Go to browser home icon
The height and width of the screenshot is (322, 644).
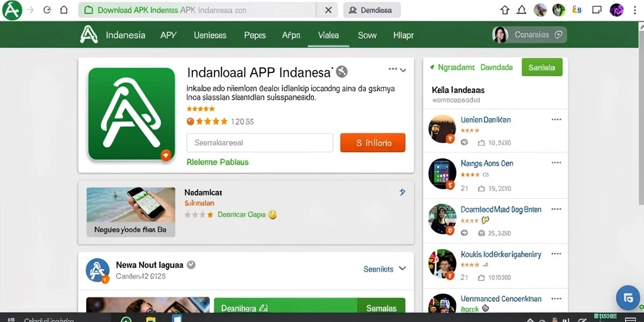click(64, 10)
